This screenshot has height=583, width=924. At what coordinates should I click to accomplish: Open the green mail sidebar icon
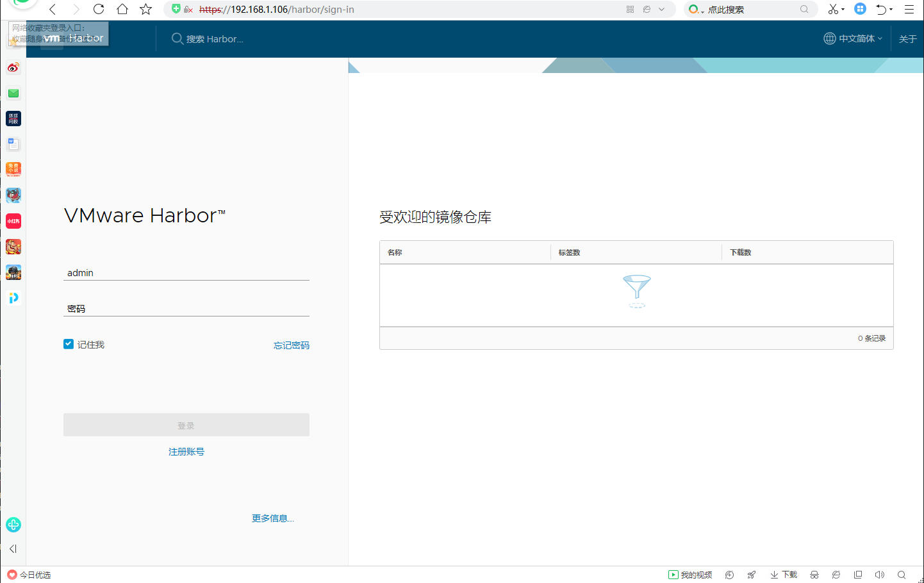13,93
